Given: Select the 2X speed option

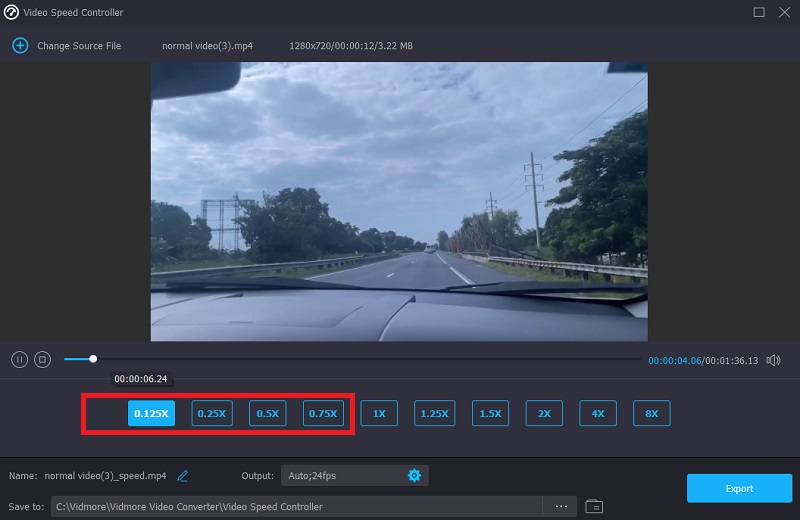Looking at the screenshot, I should 544,413.
